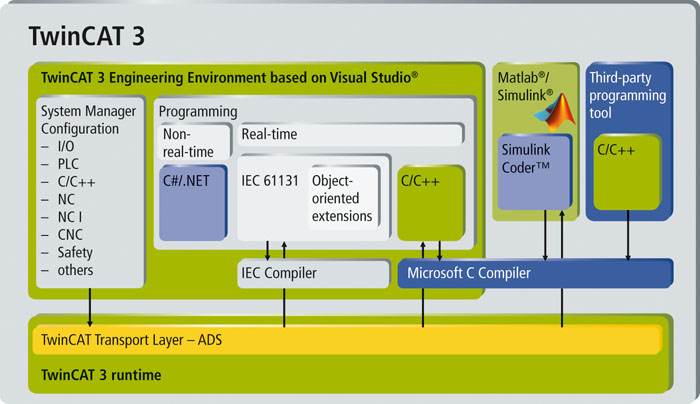700x404 pixels.
Task: Select the NC I list entry
Action: 70,217
